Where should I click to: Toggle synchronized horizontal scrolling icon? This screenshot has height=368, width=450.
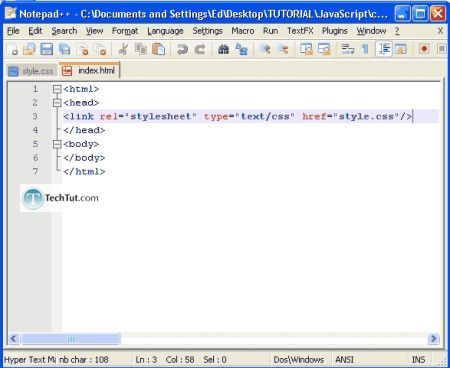324,49
